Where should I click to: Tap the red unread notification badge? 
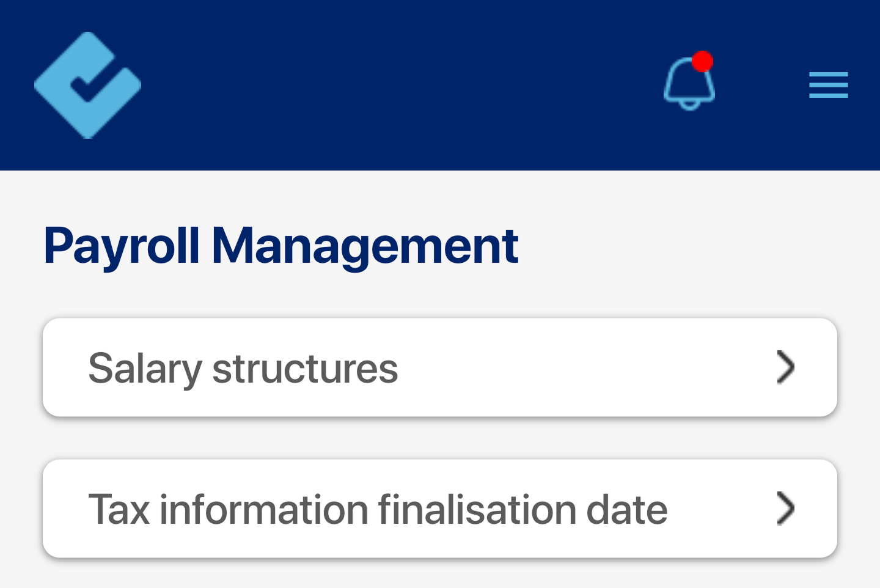703,61
